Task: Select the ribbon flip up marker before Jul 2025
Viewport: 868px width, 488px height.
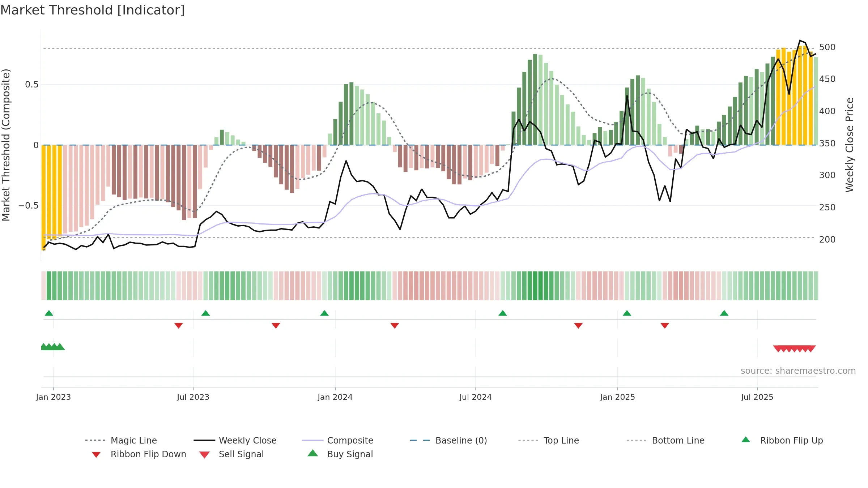Action: pos(724,313)
